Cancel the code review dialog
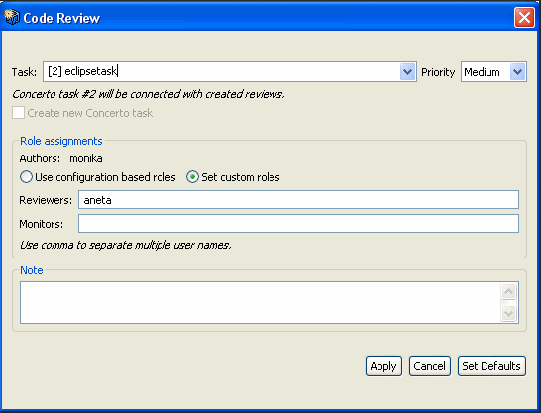The width and height of the screenshot is (541, 413). 430,366
